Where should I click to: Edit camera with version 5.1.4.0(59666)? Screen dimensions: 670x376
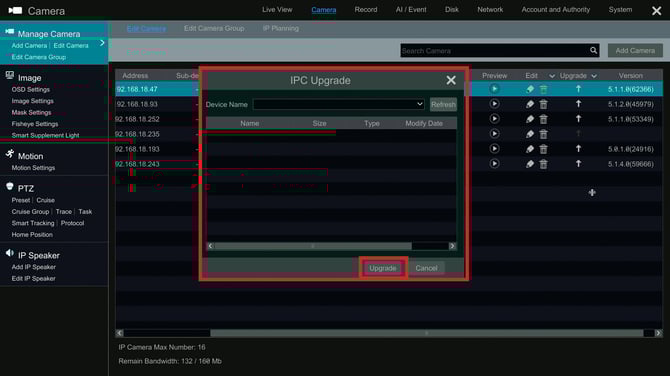[x=530, y=164]
